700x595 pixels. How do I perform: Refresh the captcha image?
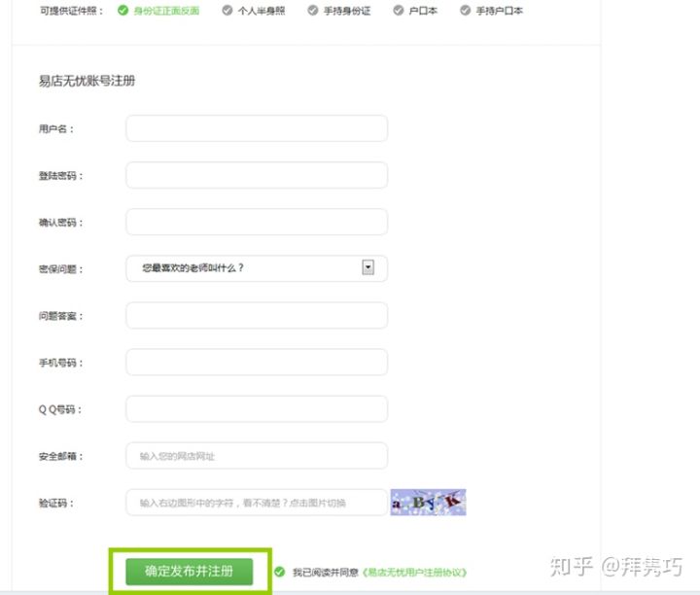click(x=428, y=503)
